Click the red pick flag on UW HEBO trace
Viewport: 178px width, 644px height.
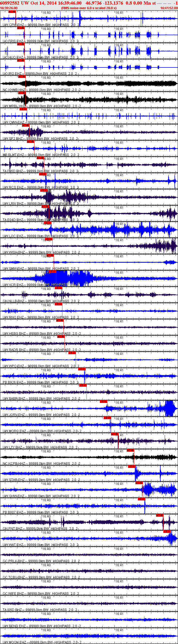click(60, 320)
